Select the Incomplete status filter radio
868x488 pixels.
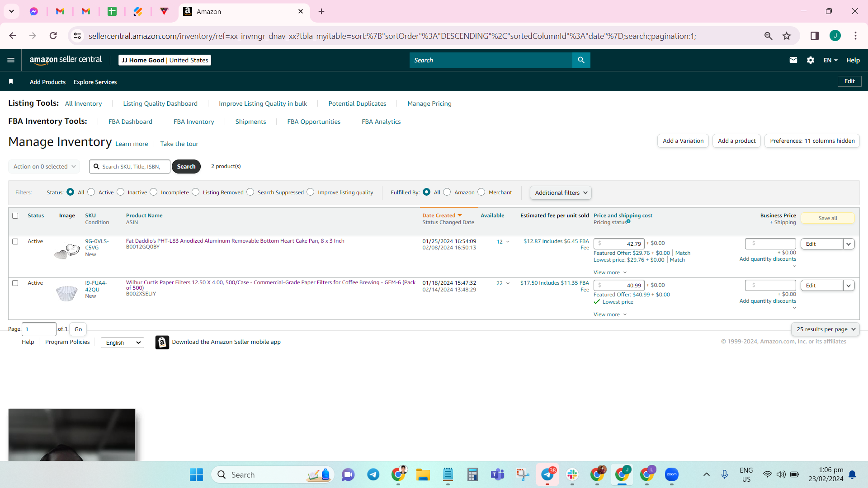[x=154, y=192]
